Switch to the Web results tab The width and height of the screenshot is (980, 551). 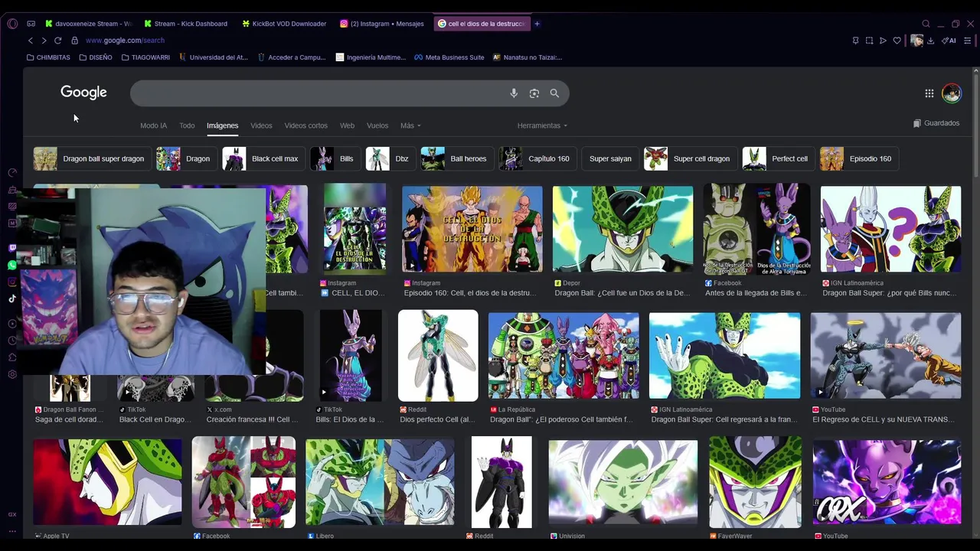pyautogui.click(x=347, y=126)
